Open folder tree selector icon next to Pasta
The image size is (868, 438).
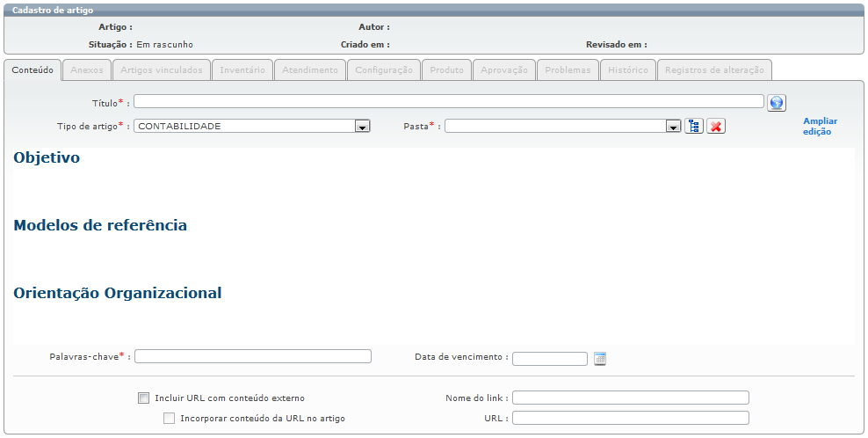coord(694,127)
